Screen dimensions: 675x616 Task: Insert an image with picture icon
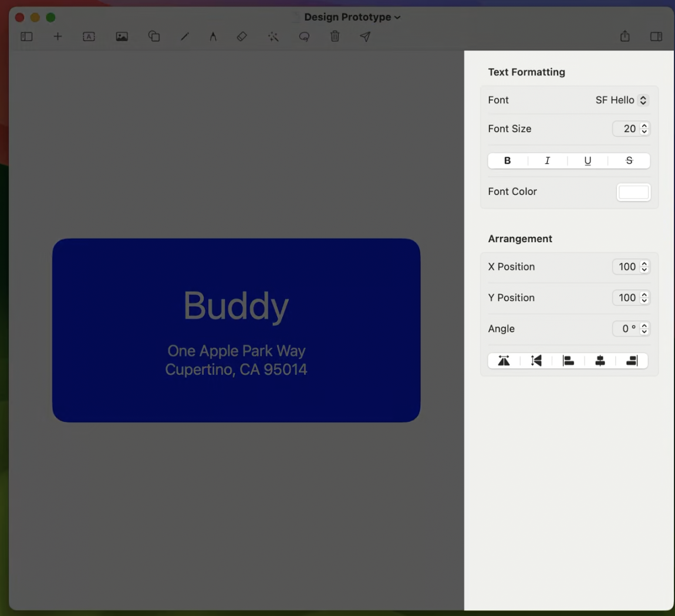click(x=122, y=36)
